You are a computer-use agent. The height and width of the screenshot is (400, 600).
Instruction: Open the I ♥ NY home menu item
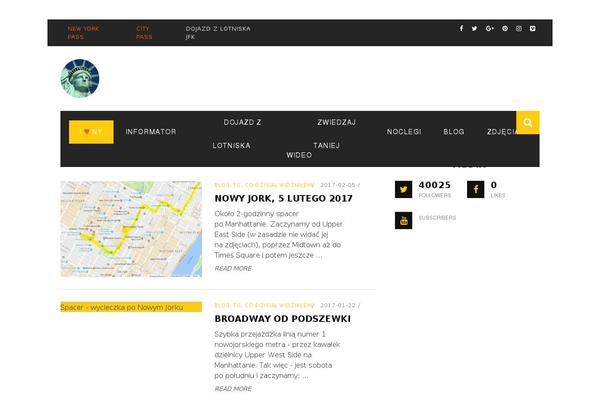point(91,132)
